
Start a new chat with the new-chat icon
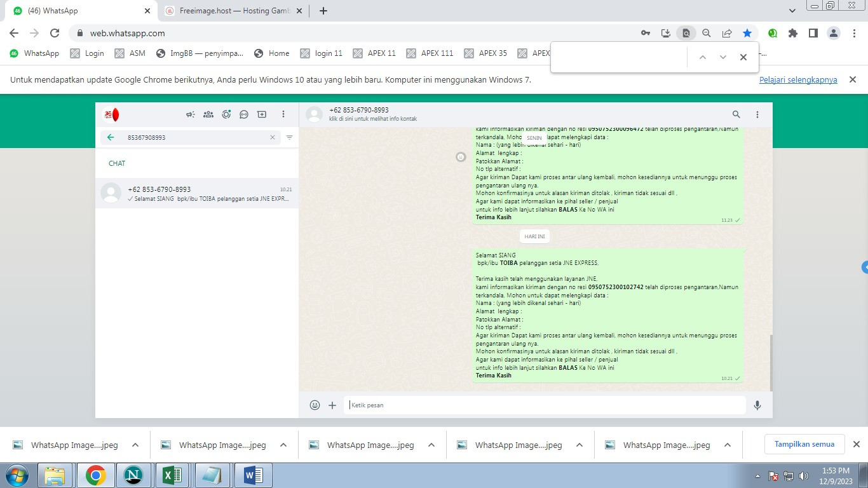click(x=262, y=114)
